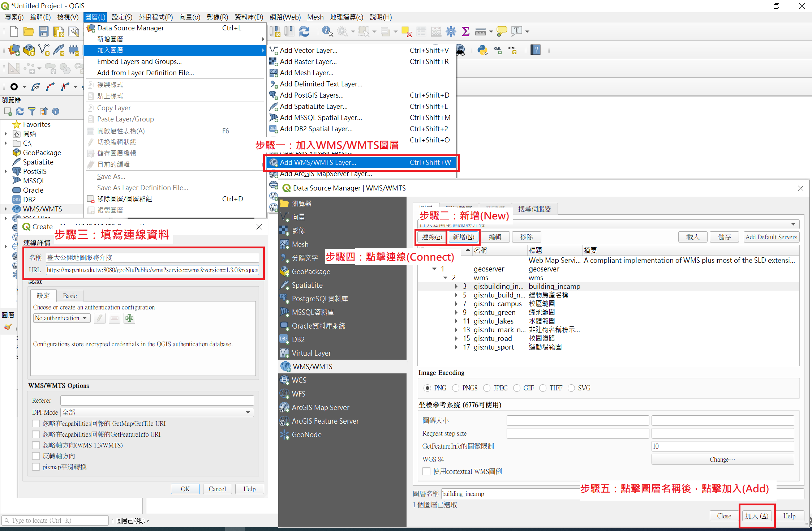Click the browser panel filter icon
The image size is (812, 531).
click(32, 111)
